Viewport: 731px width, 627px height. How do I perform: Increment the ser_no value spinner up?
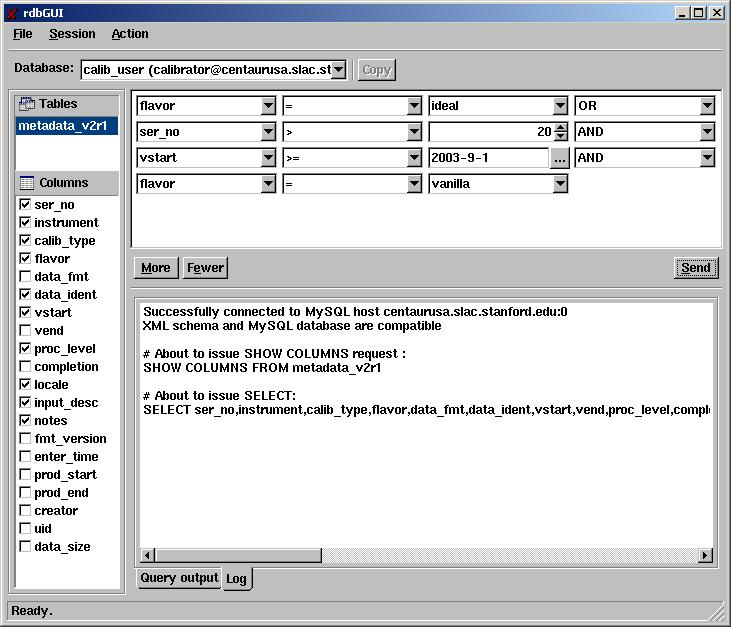(560, 127)
